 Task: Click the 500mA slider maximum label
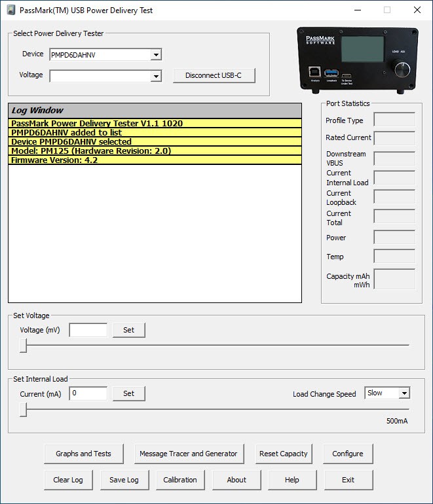tap(397, 421)
